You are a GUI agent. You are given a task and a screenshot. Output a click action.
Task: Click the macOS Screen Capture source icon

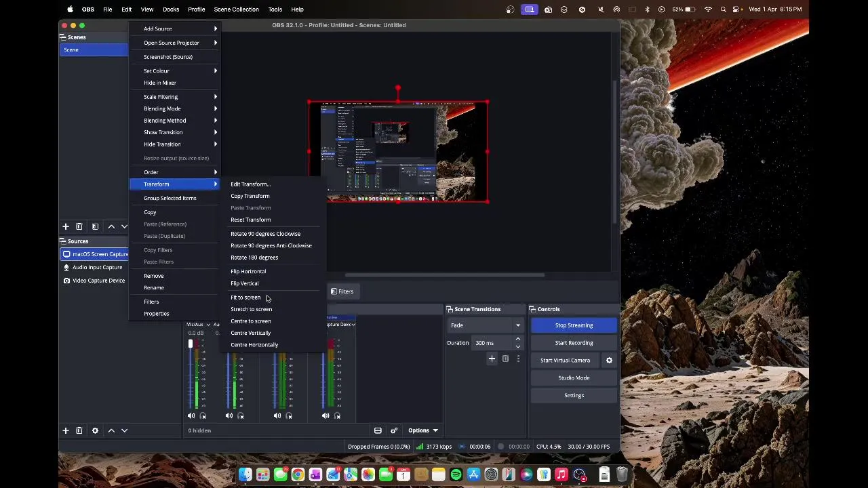(66, 254)
